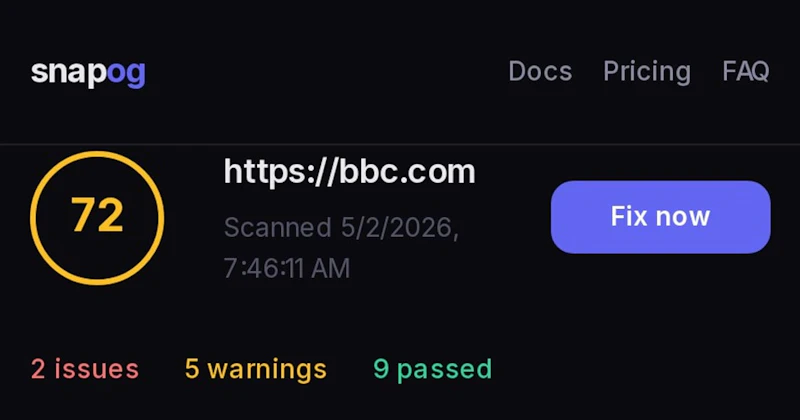The height and width of the screenshot is (420, 800).
Task: Click the white 'snap' logo text
Action: [68, 72]
